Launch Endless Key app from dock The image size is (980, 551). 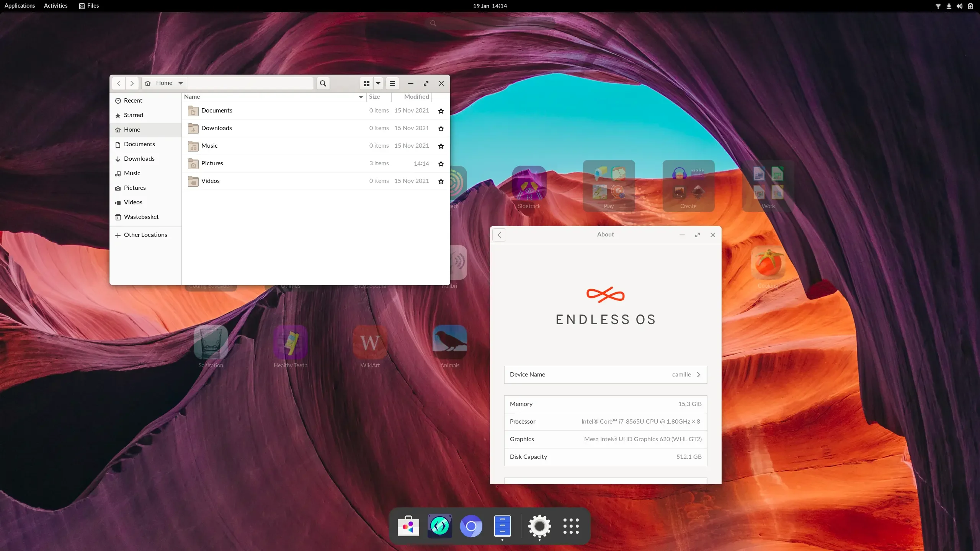[x=440, y=527]
